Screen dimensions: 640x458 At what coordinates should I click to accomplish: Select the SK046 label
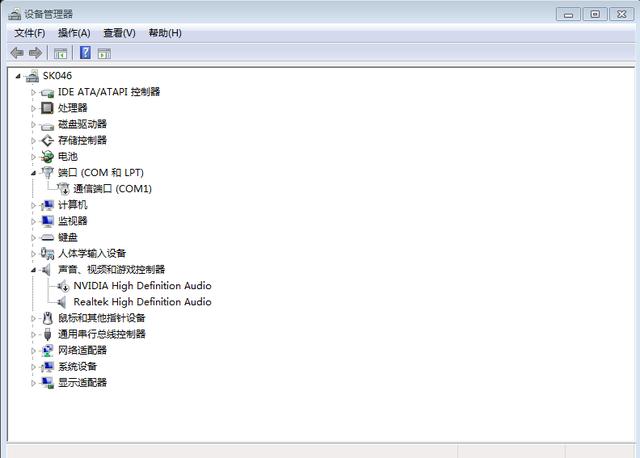[x=57, y=76]
